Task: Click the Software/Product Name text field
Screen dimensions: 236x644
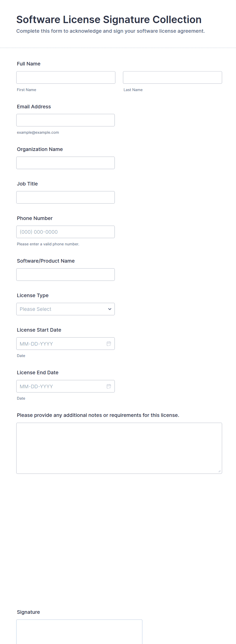Action: (65, 275)
